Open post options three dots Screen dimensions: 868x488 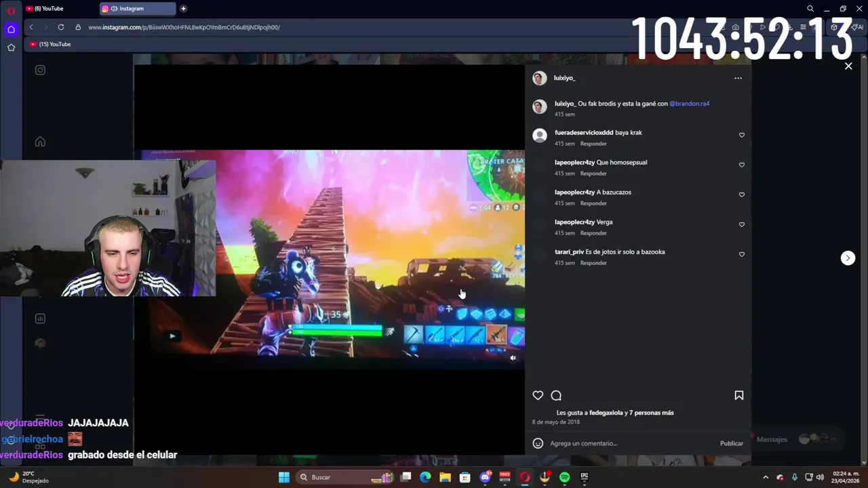(738, 78)
